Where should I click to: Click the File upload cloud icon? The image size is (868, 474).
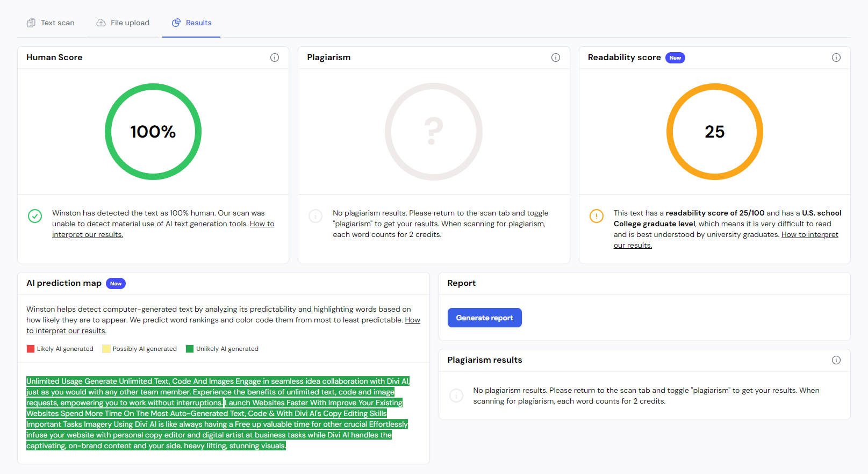click(101, 23)
